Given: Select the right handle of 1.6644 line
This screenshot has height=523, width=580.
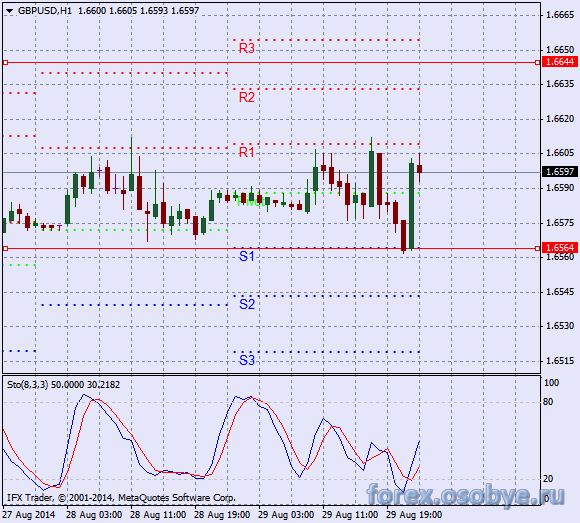Looking at the screenshot, I should (x=537, y=63).
